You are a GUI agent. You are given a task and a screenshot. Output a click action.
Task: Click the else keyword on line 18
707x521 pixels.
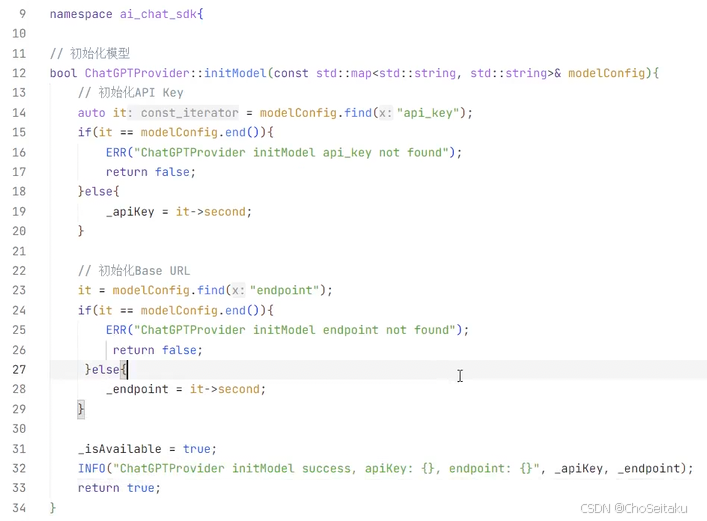point(99,191)
